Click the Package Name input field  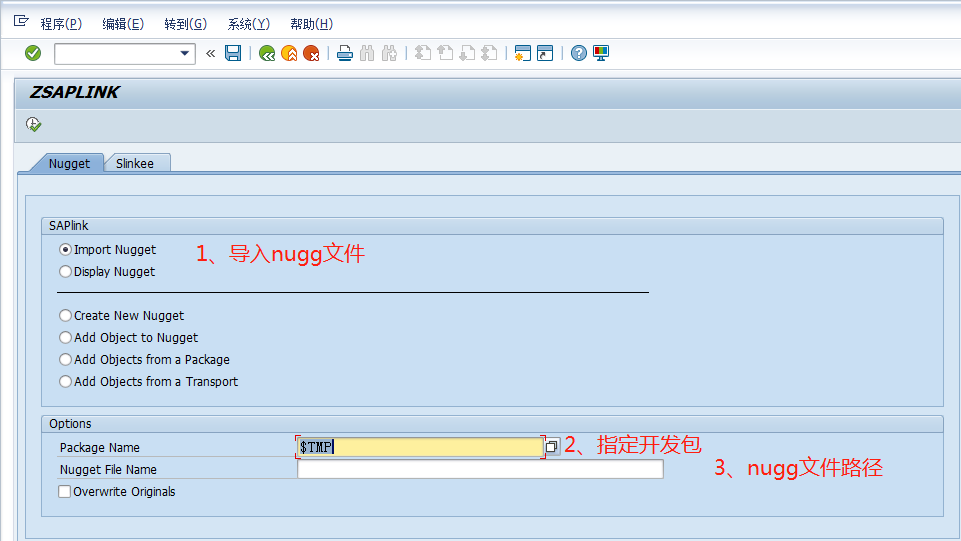click(x=420, y=447)
